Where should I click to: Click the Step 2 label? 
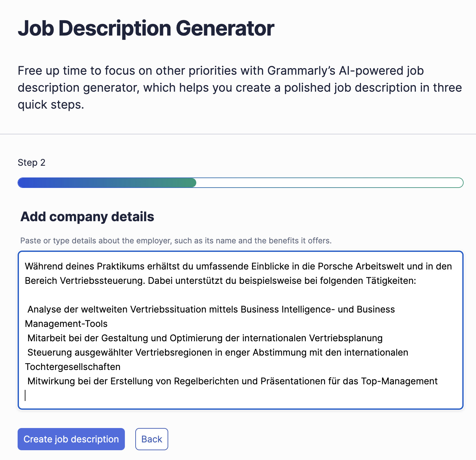tap(32, 162)
